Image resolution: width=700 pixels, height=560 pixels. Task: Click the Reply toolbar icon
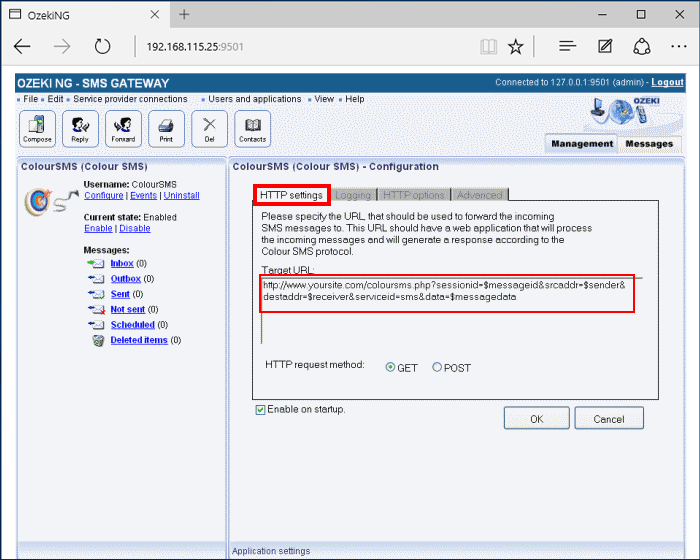point(80,129)
